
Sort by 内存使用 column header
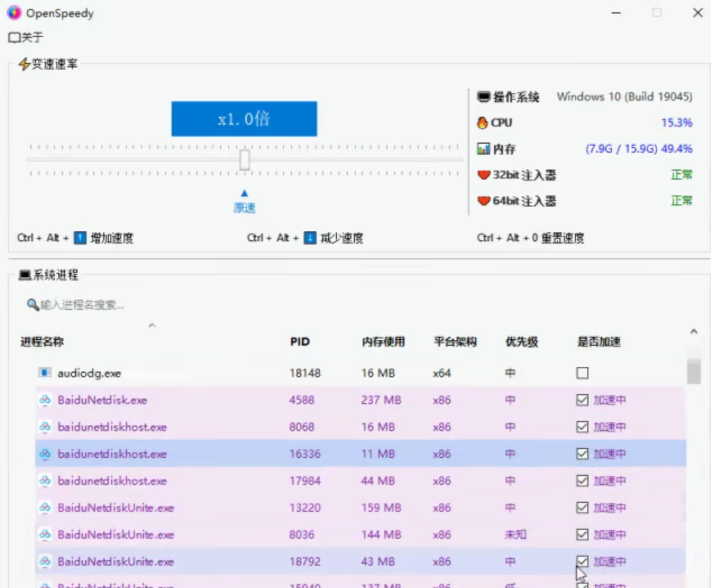(383, 342)
